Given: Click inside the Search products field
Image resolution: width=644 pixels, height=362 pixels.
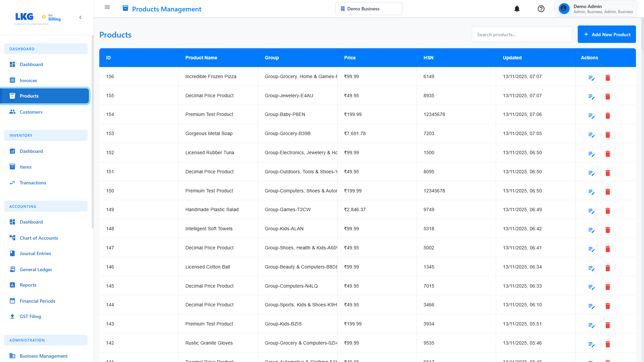Looking at the screenshot, I should (x=522, y=34).
